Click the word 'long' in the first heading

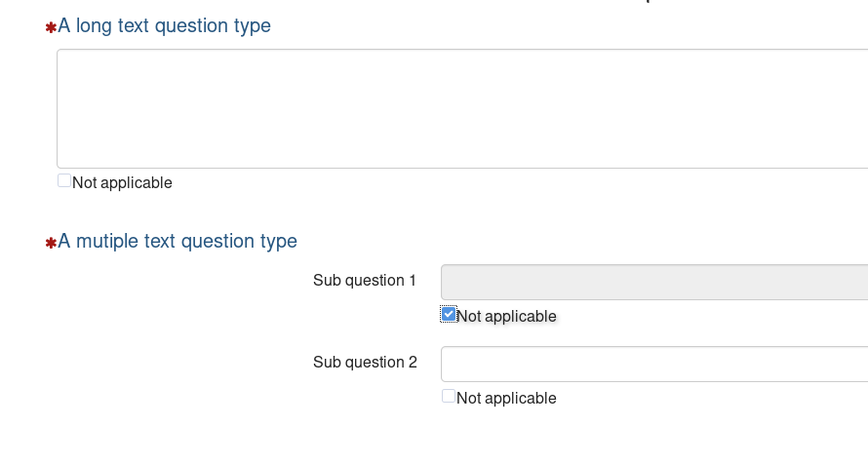[94, 26]
